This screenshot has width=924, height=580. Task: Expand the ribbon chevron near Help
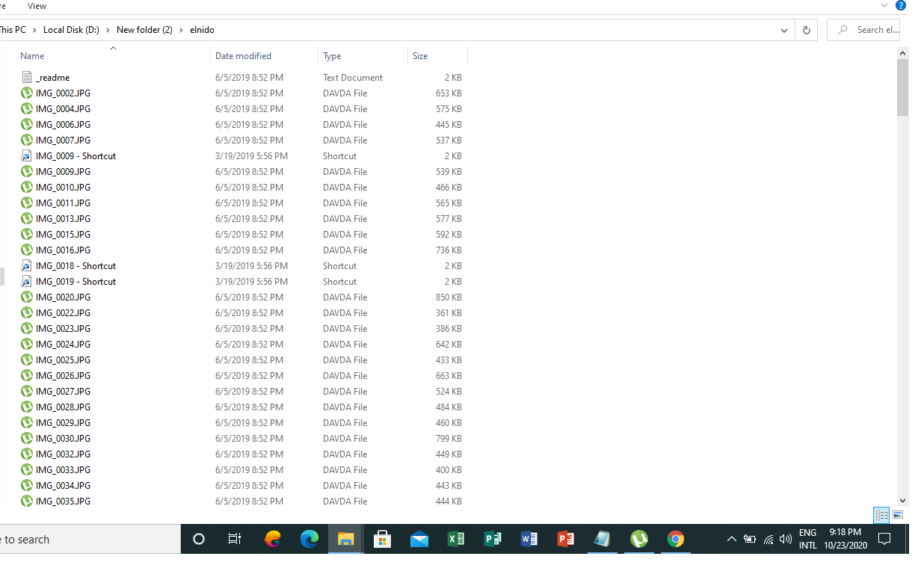coord(885,5)
